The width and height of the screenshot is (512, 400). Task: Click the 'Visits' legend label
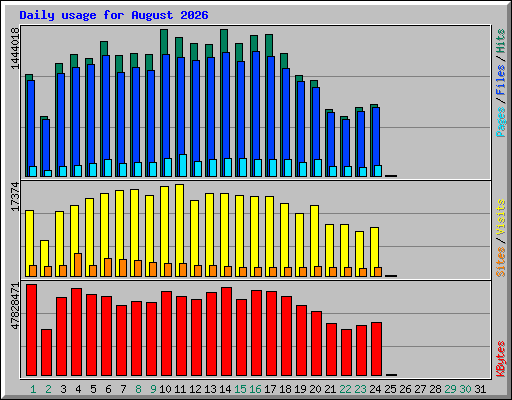[500, 218]
